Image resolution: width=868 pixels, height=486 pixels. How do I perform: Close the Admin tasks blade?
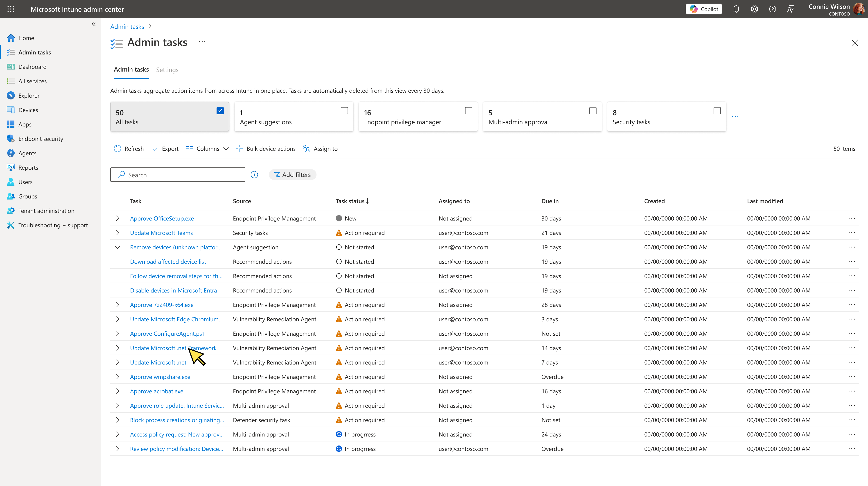tap(854, 43)
